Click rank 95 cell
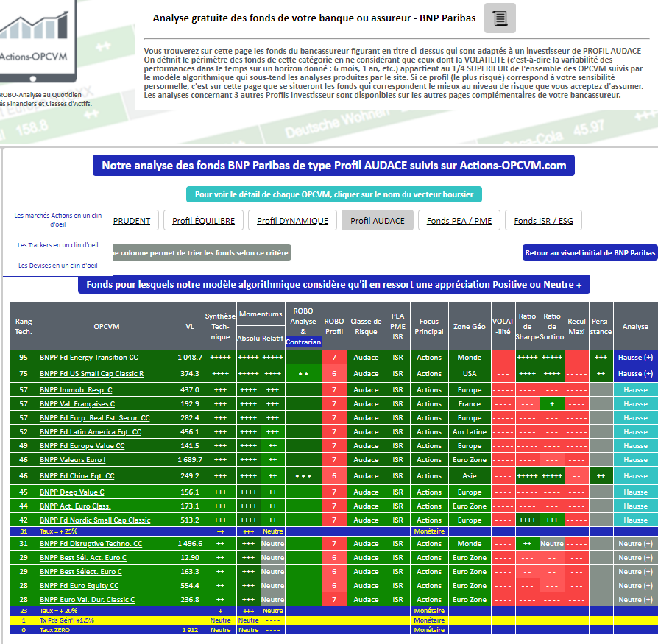 24,358
